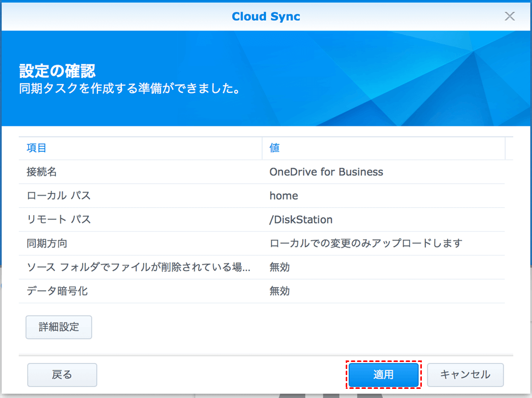
Task: Click the home local path value
Action: click(x=284, y=196)
